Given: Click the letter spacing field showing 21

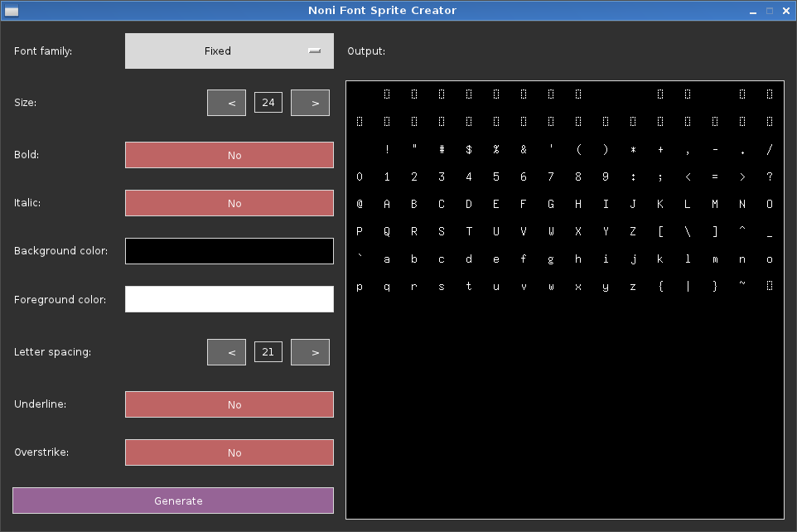Looking at the screenshot, I should (x=268, y=351).
